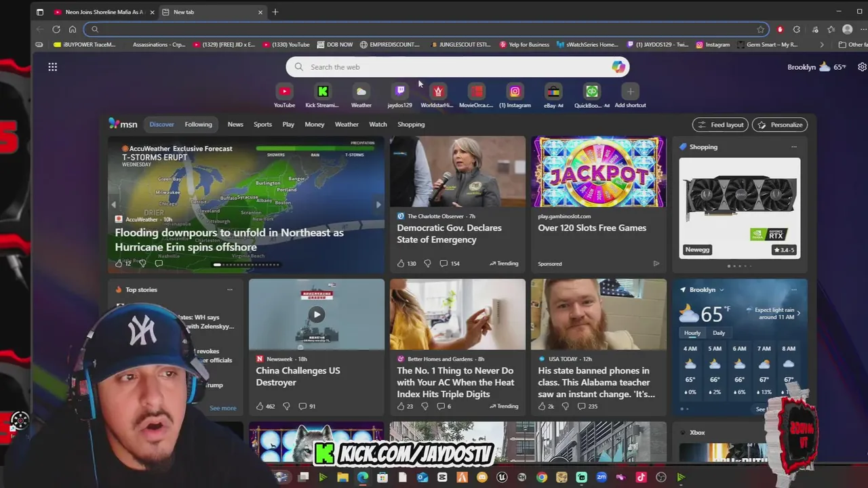Image resolution: width=868 pixels, height=488 pixels.
Task: Click the Personalize button
Action: click(780, 125)
